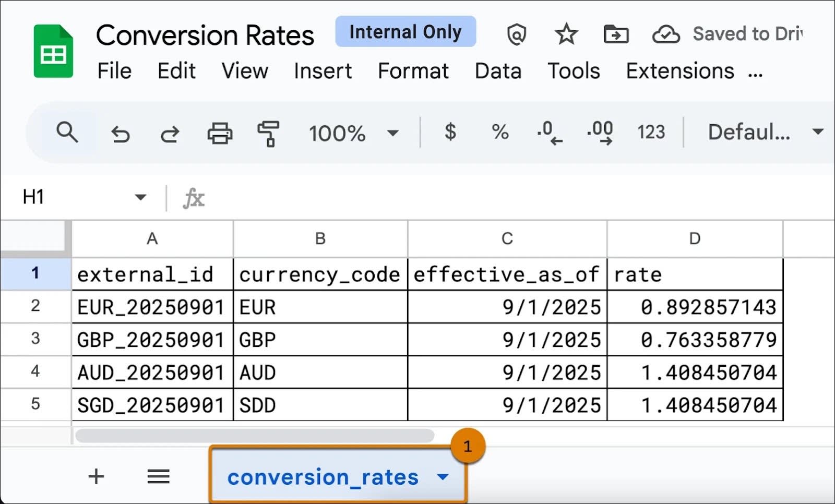Open the all sheets list
The width and height of the screenshot is (835, 504).
tap(158, 476)
